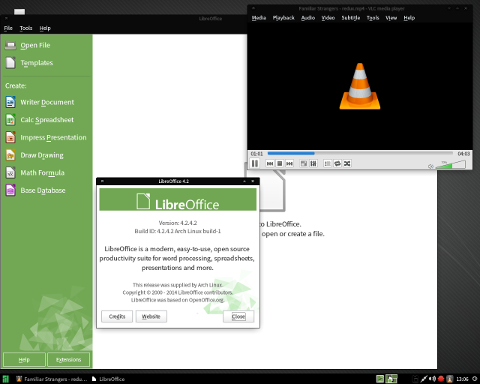Screen dimensions: 480x384
Task: Open the LibreOffice Help menu
Action: coord(45,28)
